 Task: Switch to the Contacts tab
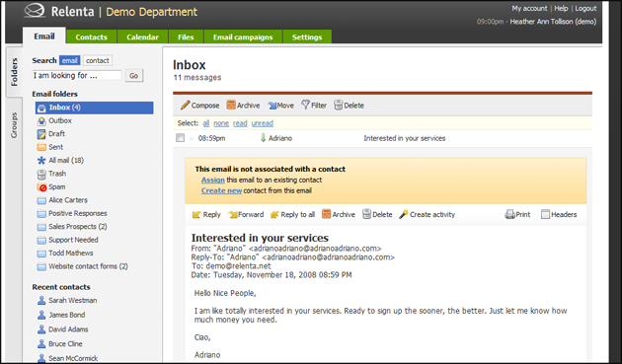(91, 36)
